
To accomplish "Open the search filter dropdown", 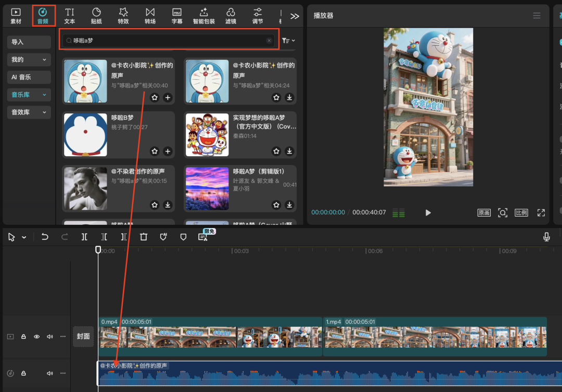I will (288, 41).
